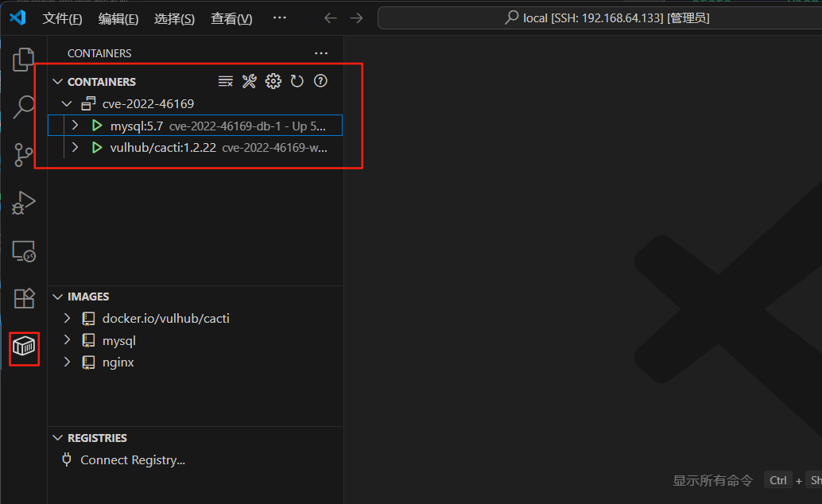Collapse the REGISTRIES section
Image resolution: width=822 pixels, height=504 pixels.
pyautogui.click(x=58, y=437)
